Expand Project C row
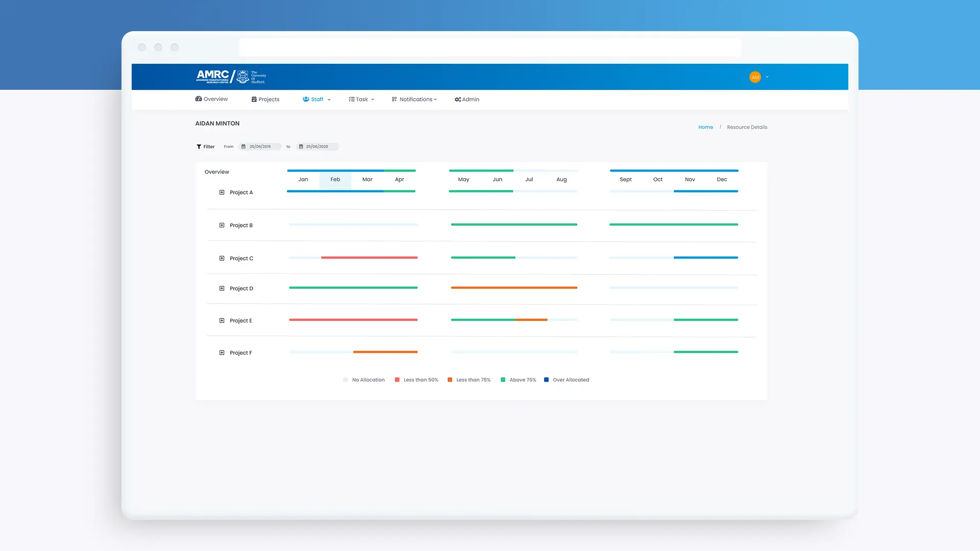The width and height of the screenshot is (980, 551). click(222, 258)
